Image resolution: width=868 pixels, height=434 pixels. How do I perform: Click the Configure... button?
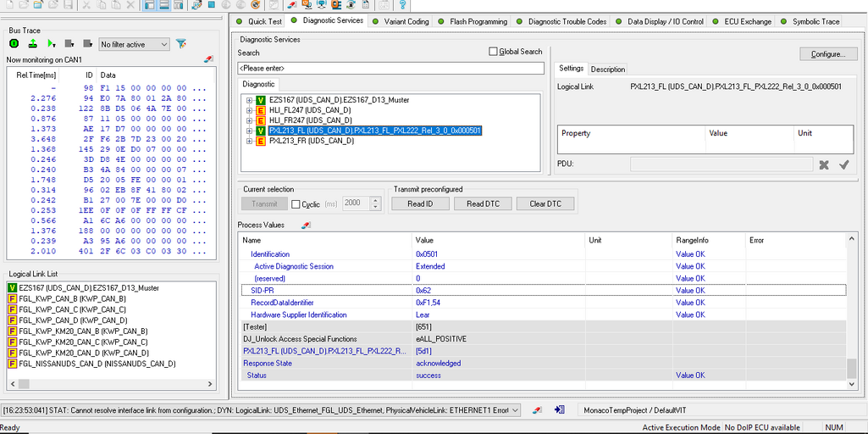click(x=827, y=54)
